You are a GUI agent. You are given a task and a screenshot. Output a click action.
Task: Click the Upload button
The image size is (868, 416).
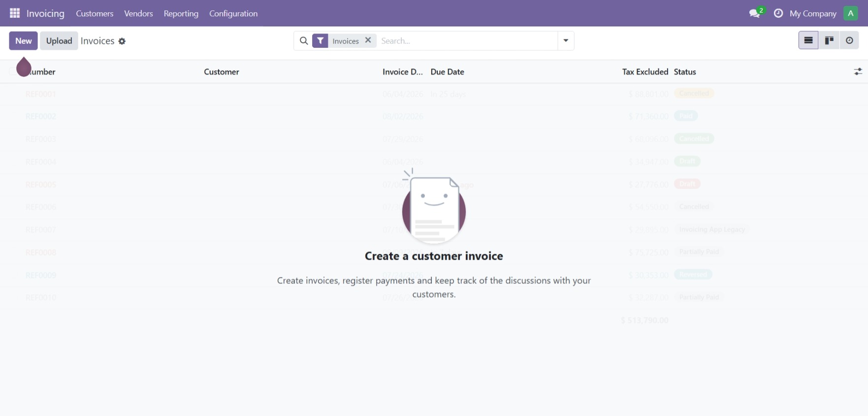[x=59, y=41]
